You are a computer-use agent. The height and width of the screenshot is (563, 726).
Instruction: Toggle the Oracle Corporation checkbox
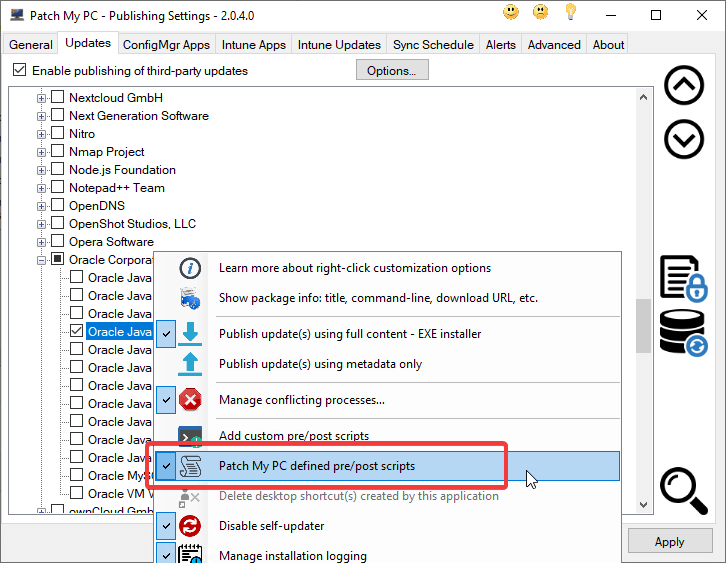pyautogui.click(x=57, y=259)
